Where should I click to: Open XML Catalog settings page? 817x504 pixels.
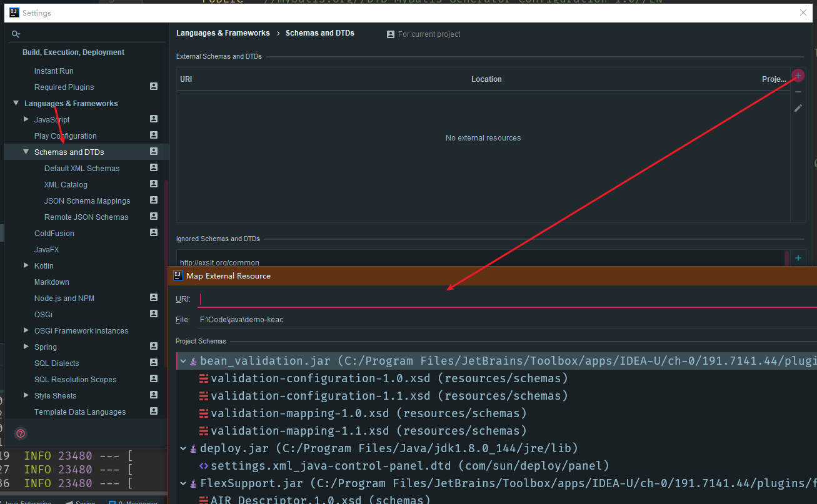click(66, 185)
